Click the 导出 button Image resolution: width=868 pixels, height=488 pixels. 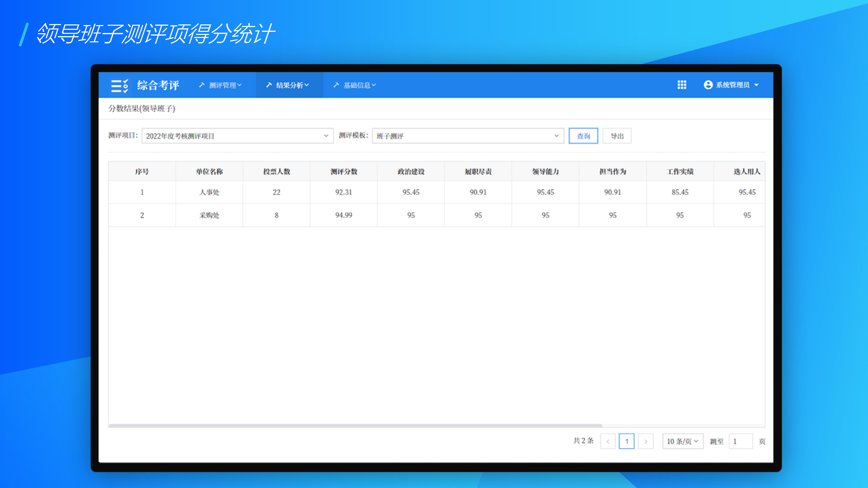(617, 136)
